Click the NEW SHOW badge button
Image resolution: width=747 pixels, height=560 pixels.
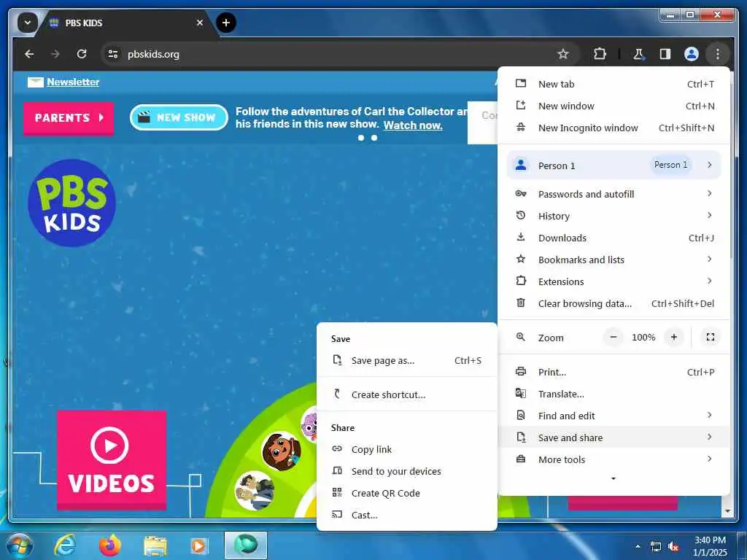pos(179,117)
